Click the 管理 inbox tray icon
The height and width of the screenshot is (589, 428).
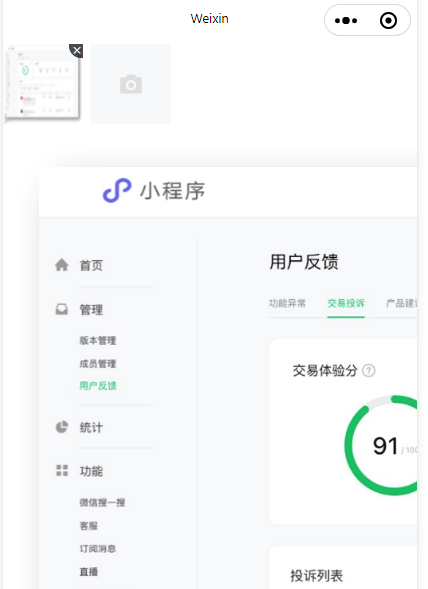[62, 309]
